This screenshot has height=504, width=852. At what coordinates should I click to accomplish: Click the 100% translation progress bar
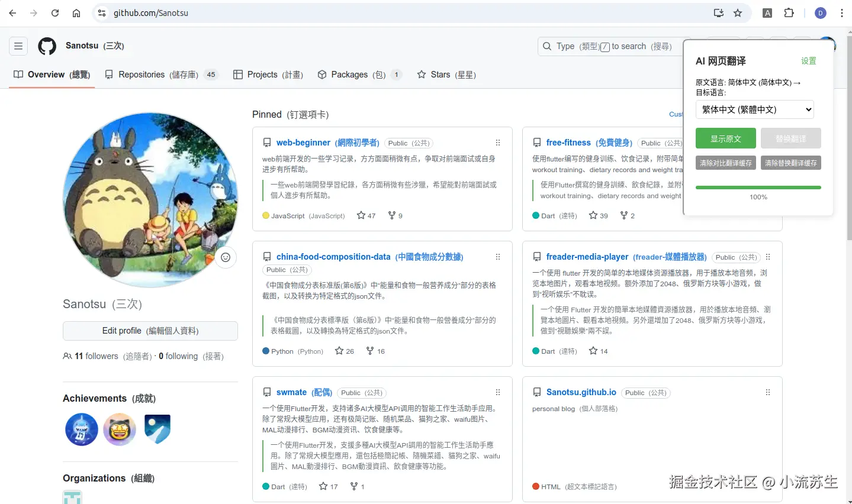tap(758, 187)
